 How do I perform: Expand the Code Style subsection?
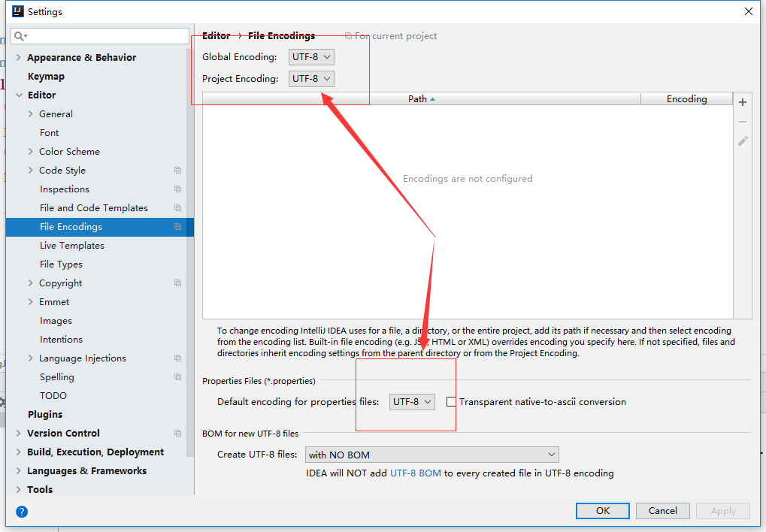point(30,170)
